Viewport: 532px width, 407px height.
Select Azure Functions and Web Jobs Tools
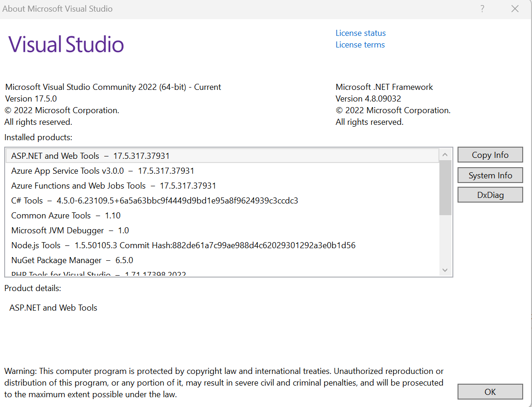[113, 186]
